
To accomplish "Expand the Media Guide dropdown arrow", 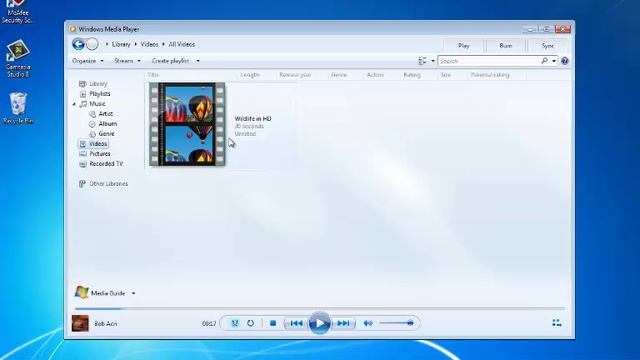I will pos(133,293).
